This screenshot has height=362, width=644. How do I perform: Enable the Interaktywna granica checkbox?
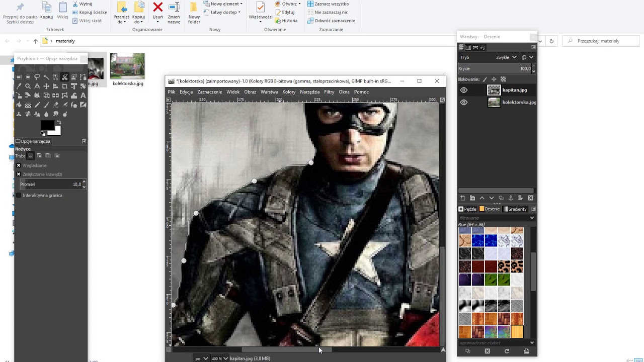(19, 195)
